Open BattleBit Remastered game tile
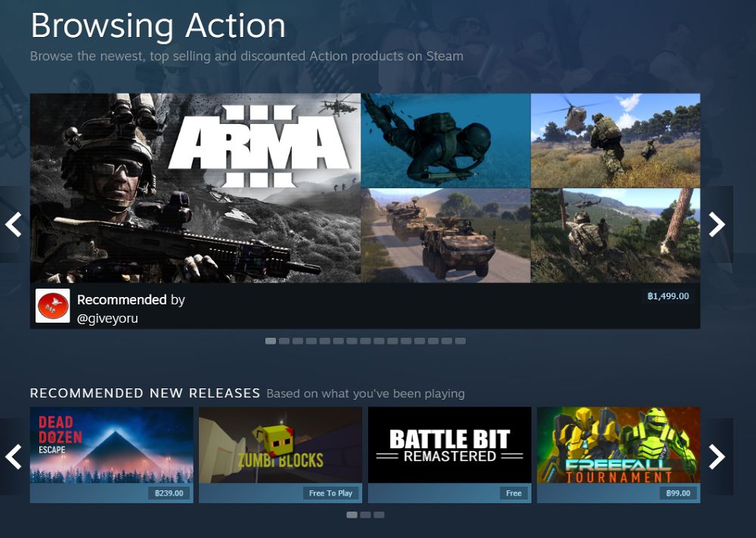This screenshot has height=538, width=756. click(x=449, y=455)
